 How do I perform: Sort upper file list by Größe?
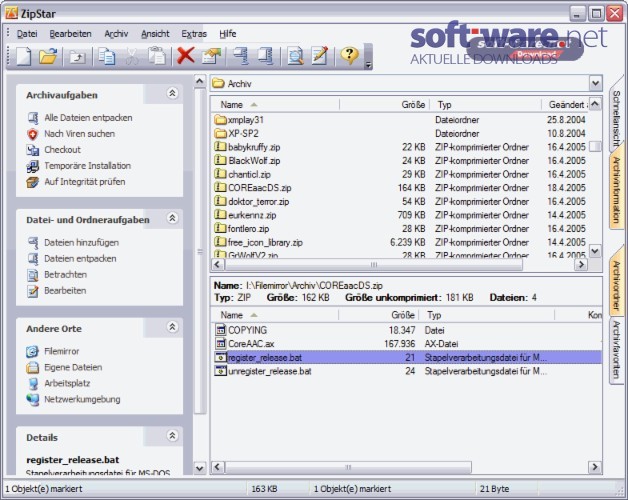point(384,105)
